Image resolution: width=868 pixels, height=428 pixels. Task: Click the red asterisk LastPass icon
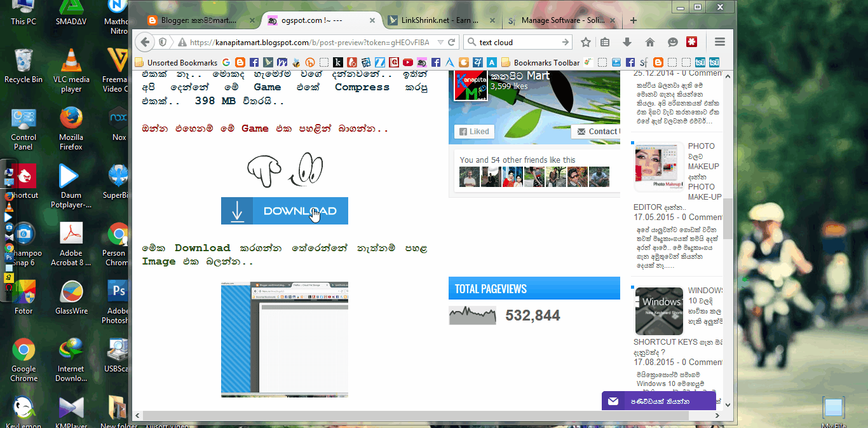tap(691, 42)
